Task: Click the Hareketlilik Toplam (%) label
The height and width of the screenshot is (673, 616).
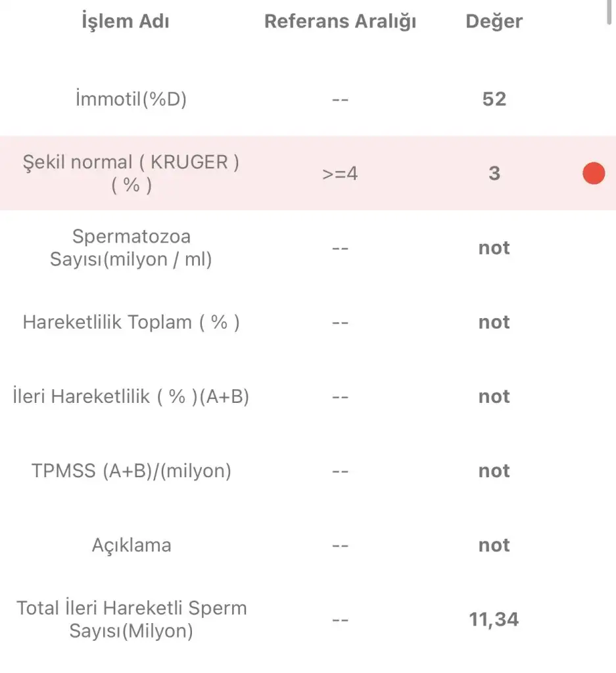Action: 131,322
